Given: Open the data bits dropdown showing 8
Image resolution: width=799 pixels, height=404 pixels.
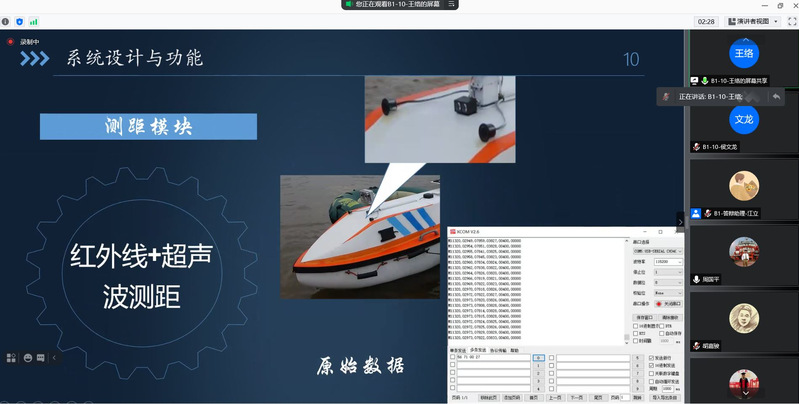Looking at the screenshot, I should pyautogui.click(x=668, y=282).
